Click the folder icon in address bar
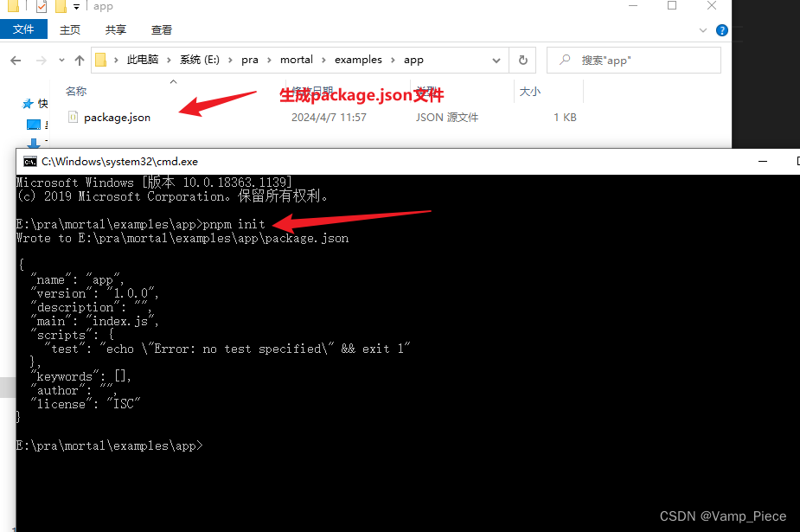The height and width of the screenshot is (532, 800). (101, 61)
